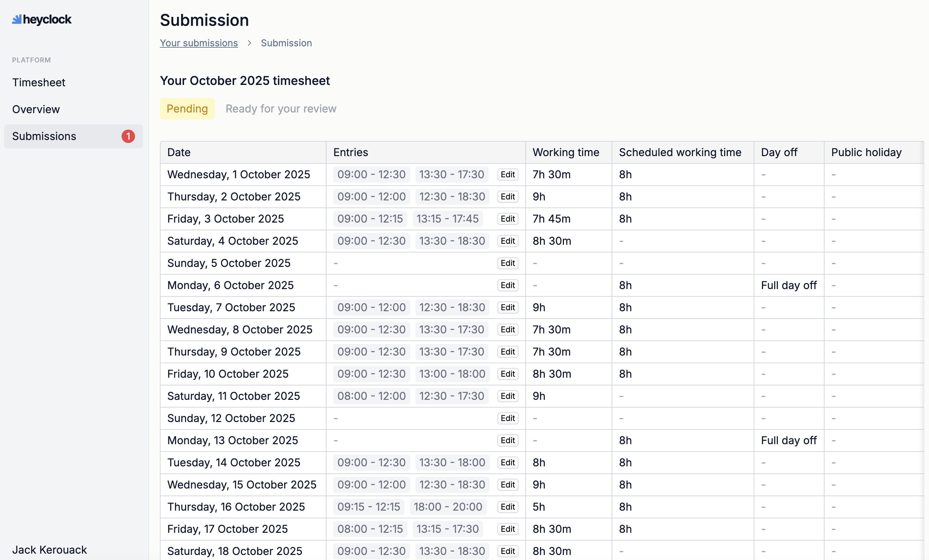Click the 09:00 - 12:15 entry on 3 October
929x560 pixels.
[x=370, y=219]
